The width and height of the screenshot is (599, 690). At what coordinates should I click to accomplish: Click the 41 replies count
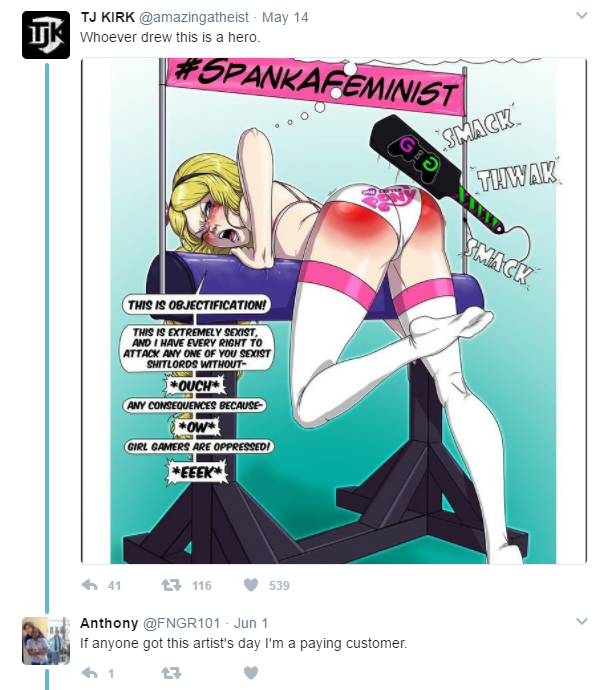tap(114, 586)
